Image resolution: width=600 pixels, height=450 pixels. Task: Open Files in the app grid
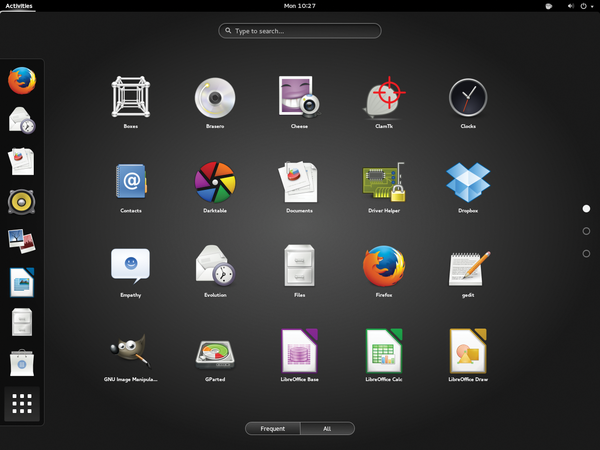point(300,266)
